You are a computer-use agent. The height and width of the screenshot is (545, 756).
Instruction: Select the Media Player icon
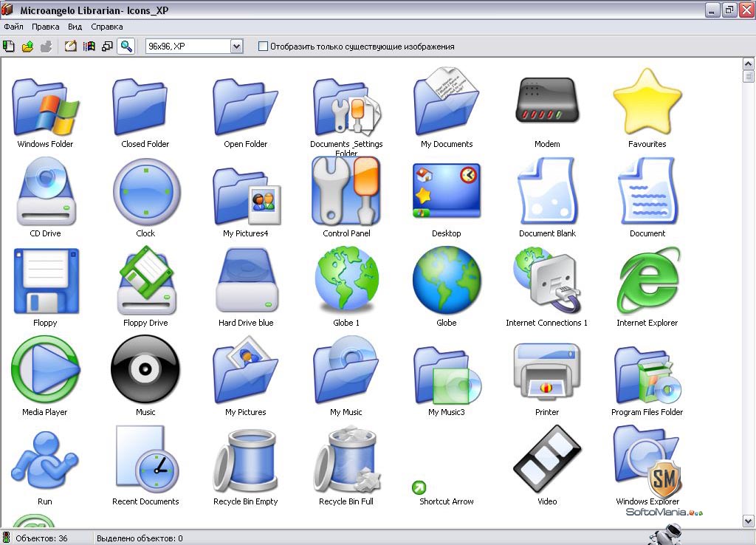click(x=45, y=370)
